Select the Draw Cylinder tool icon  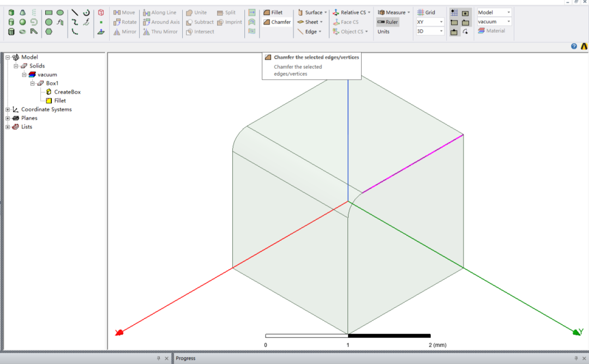pos(11,22)
